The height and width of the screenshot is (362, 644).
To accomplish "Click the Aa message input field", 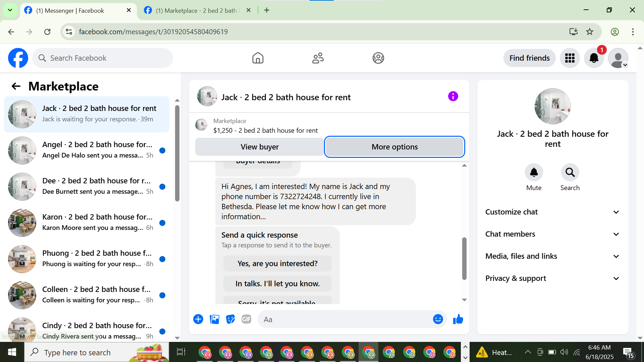I will [345, 319].
